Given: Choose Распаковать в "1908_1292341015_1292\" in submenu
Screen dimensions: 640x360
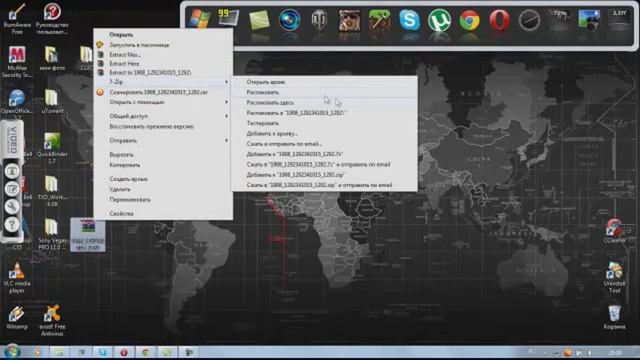Looking at the screenshot, I should [324, 113].
